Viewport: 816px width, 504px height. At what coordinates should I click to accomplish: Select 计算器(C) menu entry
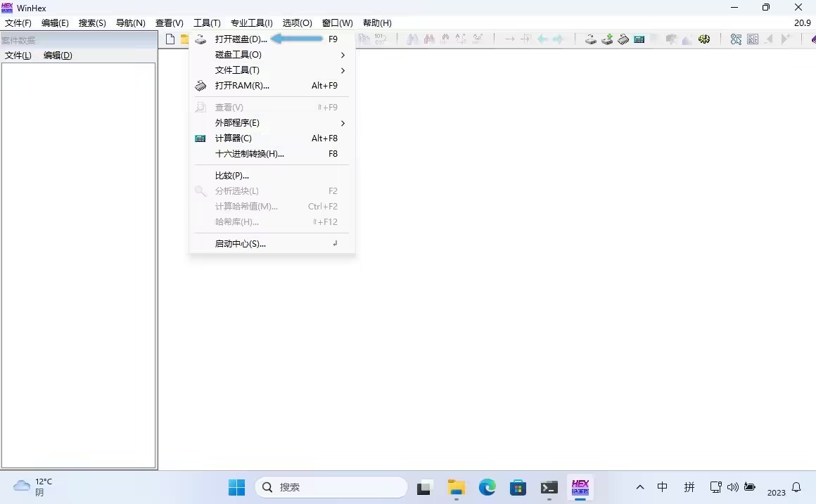[272, 138]
